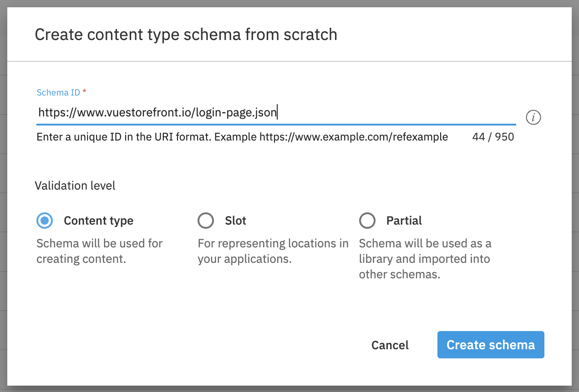Select the Content type validation level
Screen dimensions: 579x392
coord(44,221)
